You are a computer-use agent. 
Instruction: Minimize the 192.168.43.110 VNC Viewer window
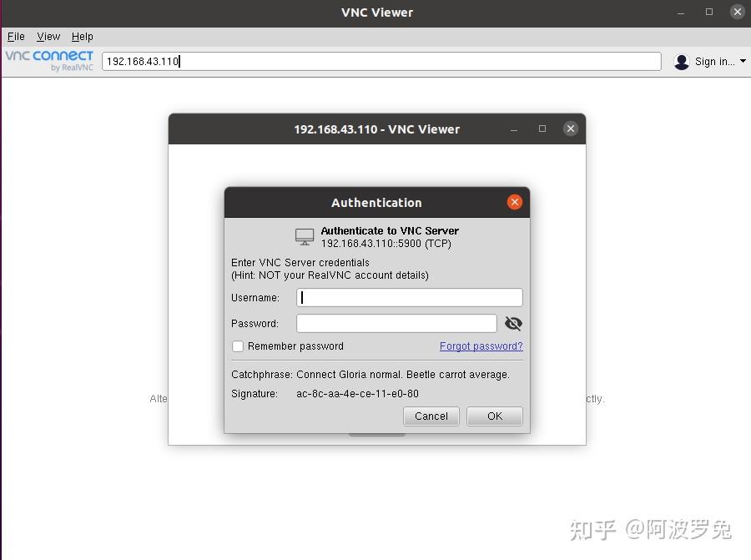pyautogui.click(x=514, y=129)
